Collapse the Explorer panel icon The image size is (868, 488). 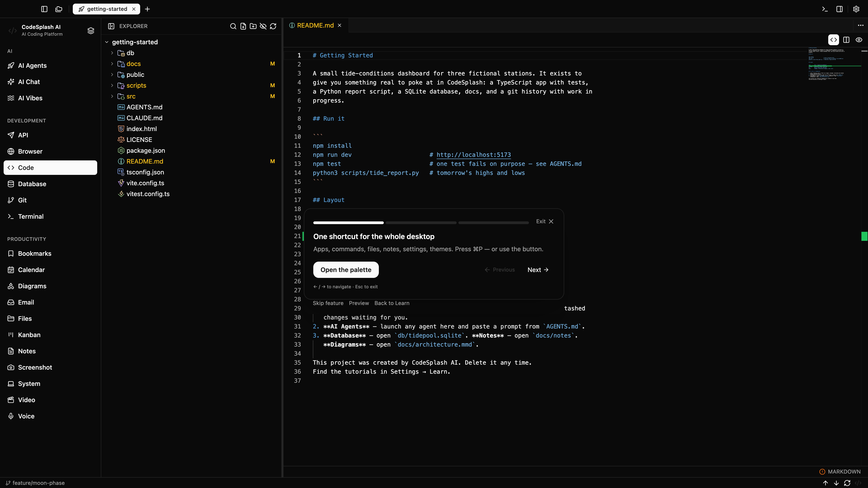[x=111, y=26]
